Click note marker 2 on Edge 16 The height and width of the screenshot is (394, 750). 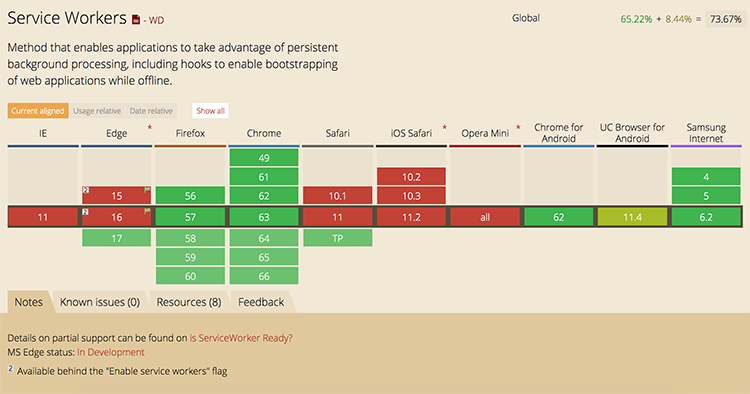pyautogui.click(x=86, y=211)
